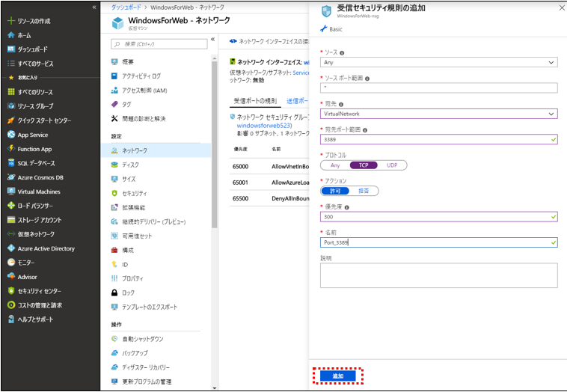Click the Cost management and billing icon
The height and width of the screenshot is (392, 567).
[x=11, y=305]
